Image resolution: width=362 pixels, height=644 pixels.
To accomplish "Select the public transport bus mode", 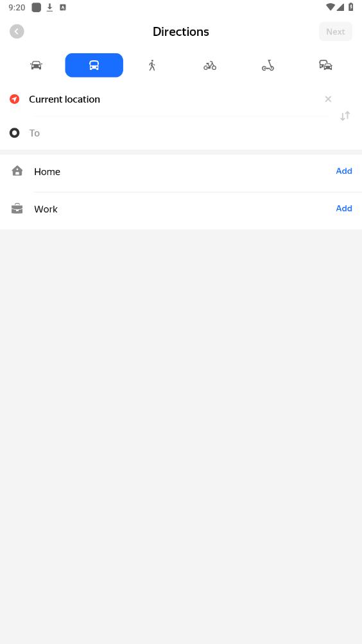I will (x=94, y=65).
